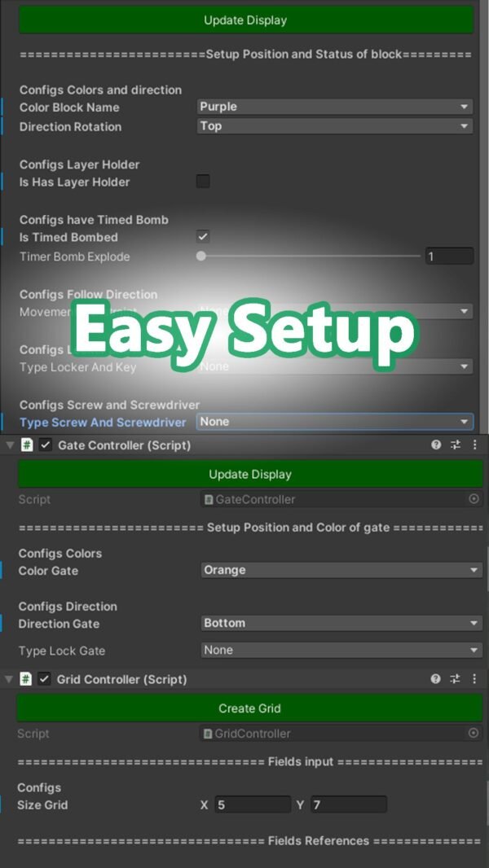
Task: Disable the Gate Controller script checkbox
Action: [46, 445]
